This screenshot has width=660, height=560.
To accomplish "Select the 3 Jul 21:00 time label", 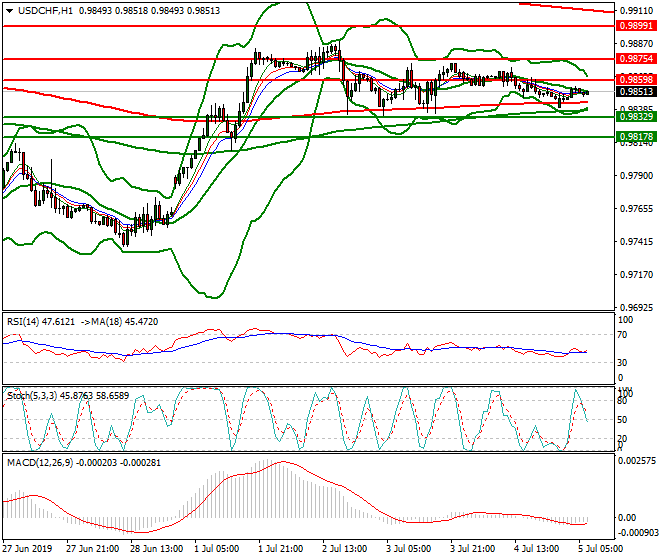I will (472, 549).
